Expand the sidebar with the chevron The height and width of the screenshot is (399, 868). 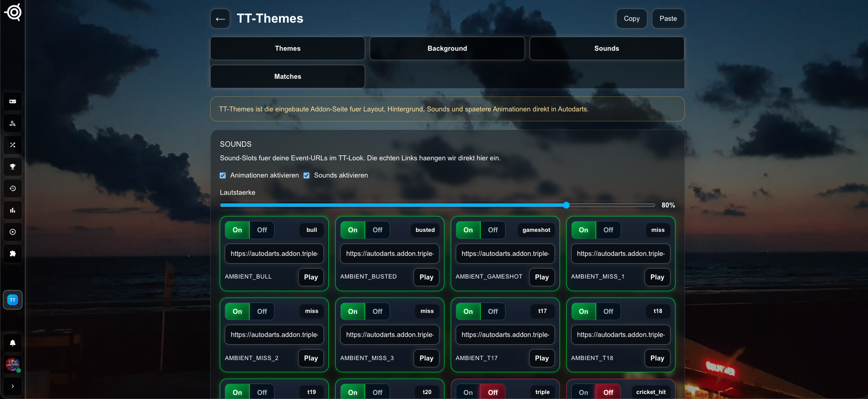[x=13, y=386]
